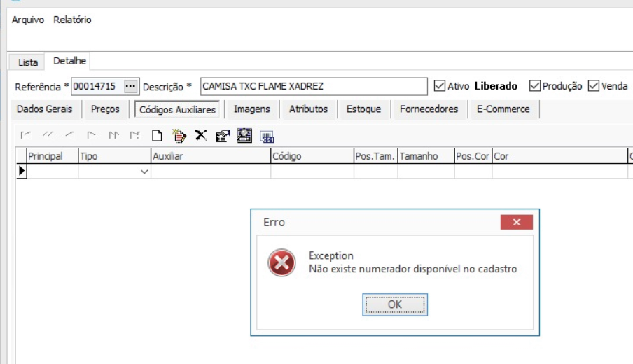Click the save disk icon in toolbar
The image size is (633, 364).
coord(244,136)
